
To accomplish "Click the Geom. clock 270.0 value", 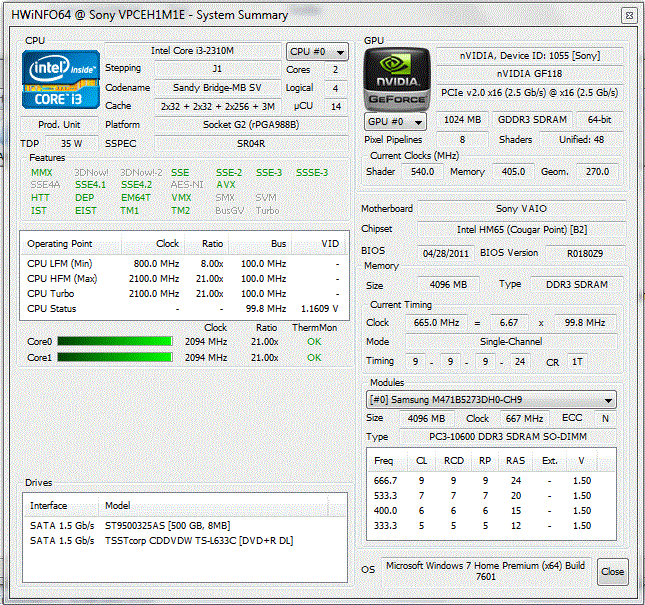I will (598, 172).
